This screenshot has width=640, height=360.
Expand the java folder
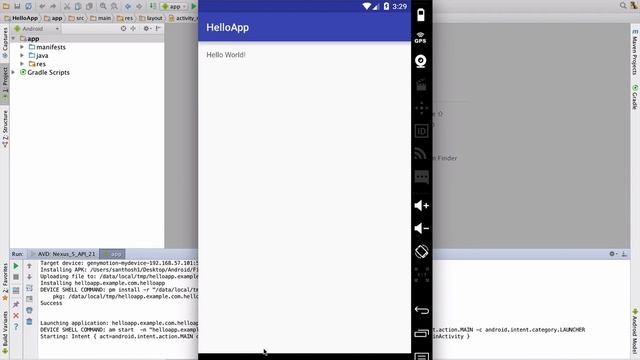click(x=22, y=56)
